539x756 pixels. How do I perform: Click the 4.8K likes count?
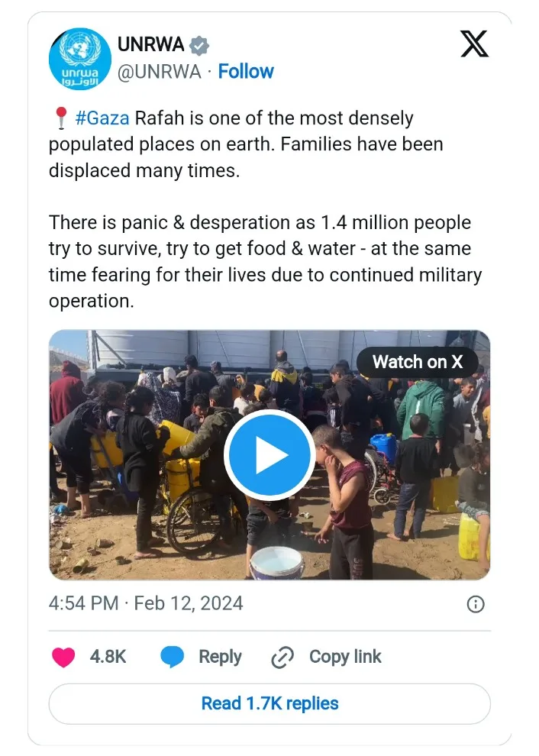(108, 657)
